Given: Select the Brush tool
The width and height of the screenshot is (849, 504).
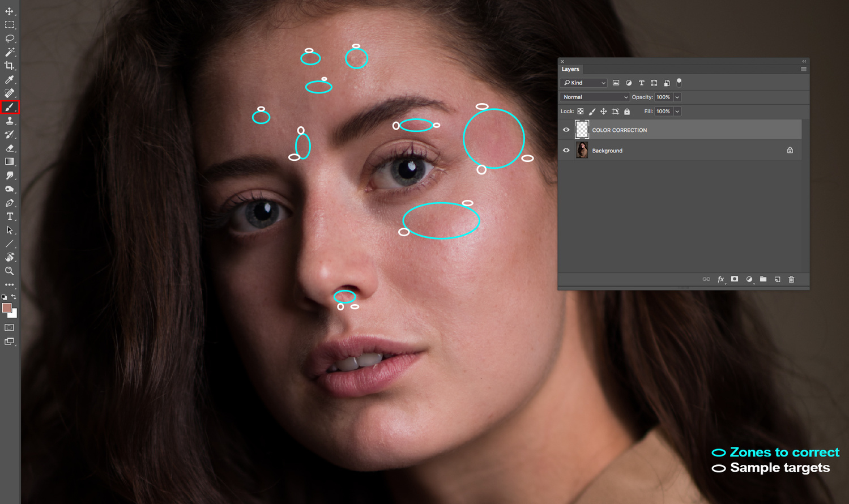Looking at the screenshot, I should [10, 107].
